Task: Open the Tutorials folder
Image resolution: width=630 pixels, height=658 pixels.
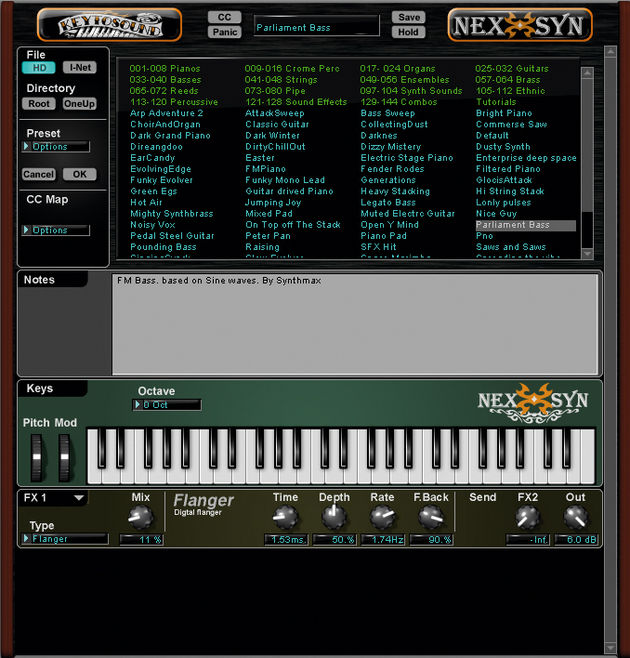Action: click(x=496, y=102)
